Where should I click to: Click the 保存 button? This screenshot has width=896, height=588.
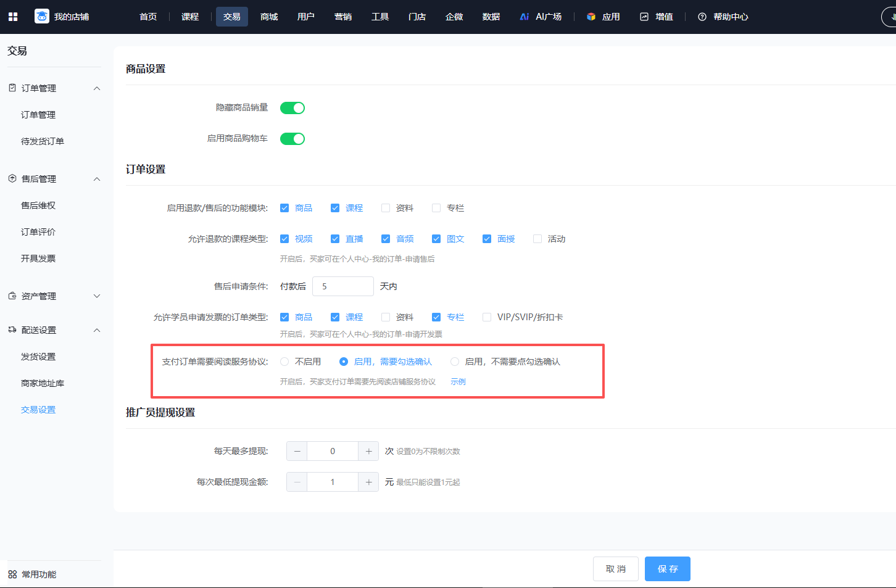[x=667, y=569]
